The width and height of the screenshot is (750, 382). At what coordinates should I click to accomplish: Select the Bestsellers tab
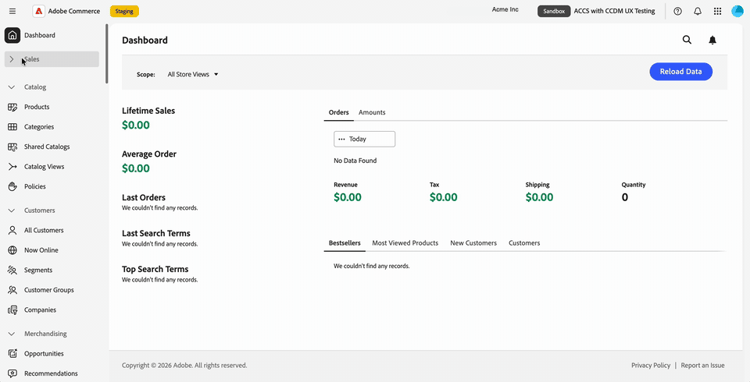(344, 243)
